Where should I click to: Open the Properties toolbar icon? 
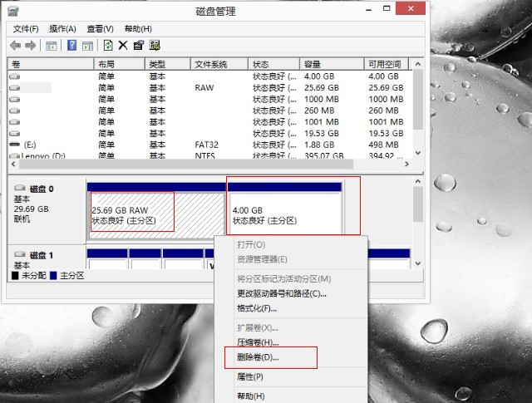click(x=139, y=45)
